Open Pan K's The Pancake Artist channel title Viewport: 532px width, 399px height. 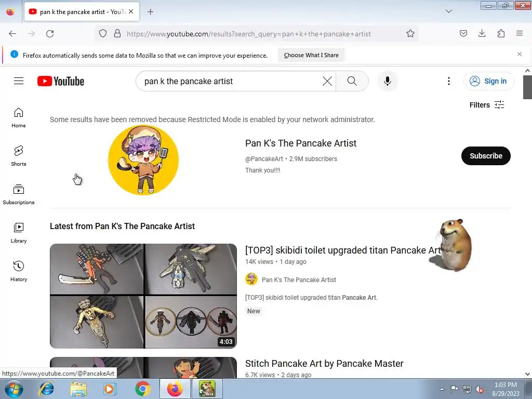pos(301,143)
